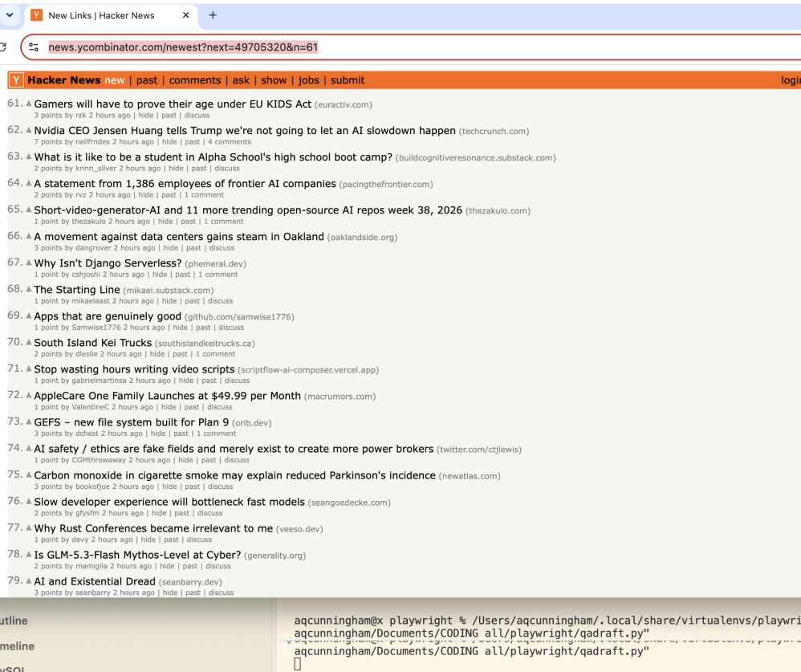Click discuss under AI safety ethics story
This screenshot has width=801, height=672.
[x=237, y=460]
